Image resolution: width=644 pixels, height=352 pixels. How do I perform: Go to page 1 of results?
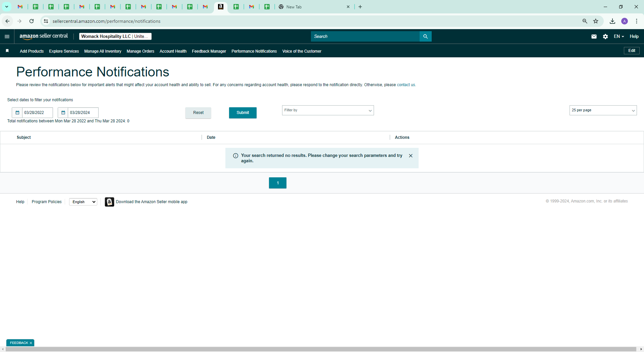(278, 183)
